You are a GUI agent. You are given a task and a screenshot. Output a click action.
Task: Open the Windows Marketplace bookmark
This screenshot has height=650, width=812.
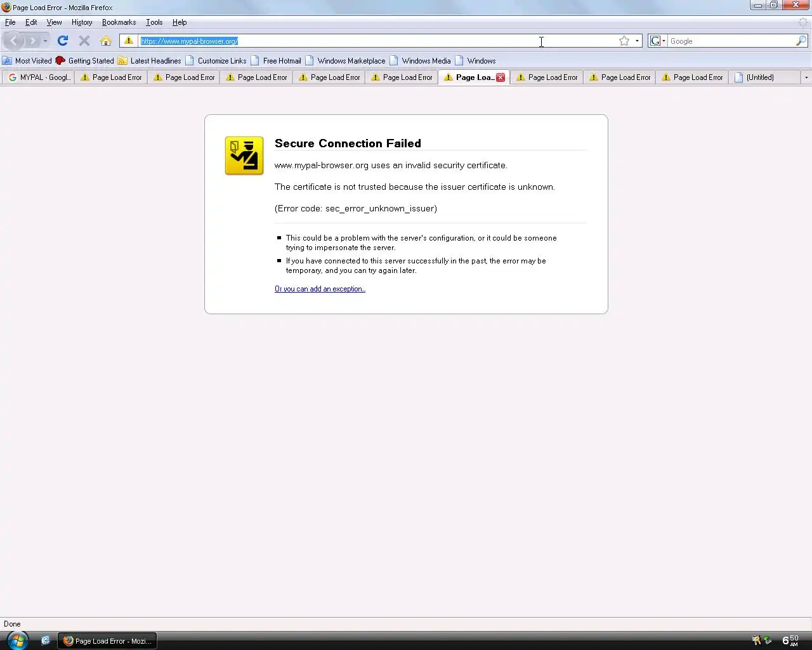345,61
